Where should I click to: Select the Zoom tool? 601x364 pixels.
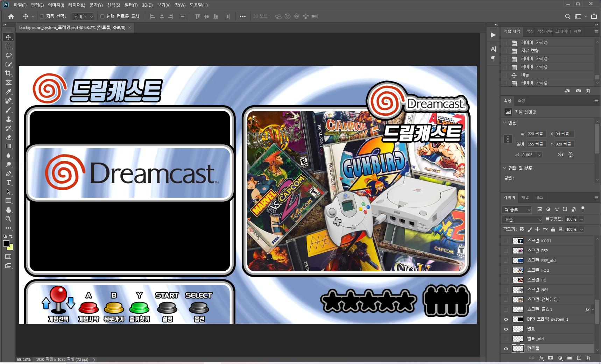tap(8, 219)
